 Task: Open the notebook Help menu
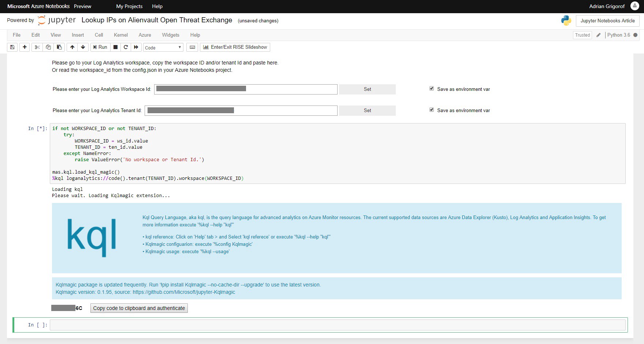195,35
